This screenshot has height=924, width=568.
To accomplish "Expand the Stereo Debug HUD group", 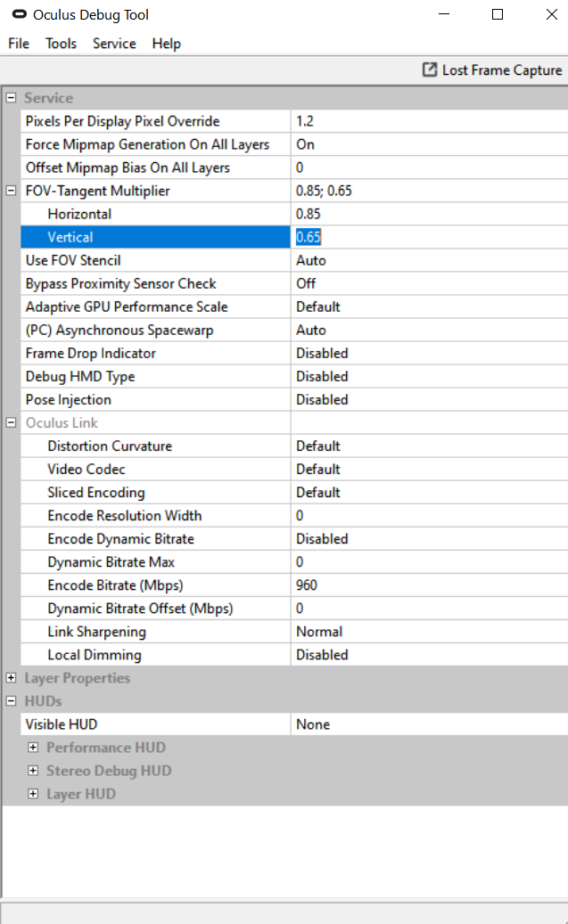I will [33, 771].
